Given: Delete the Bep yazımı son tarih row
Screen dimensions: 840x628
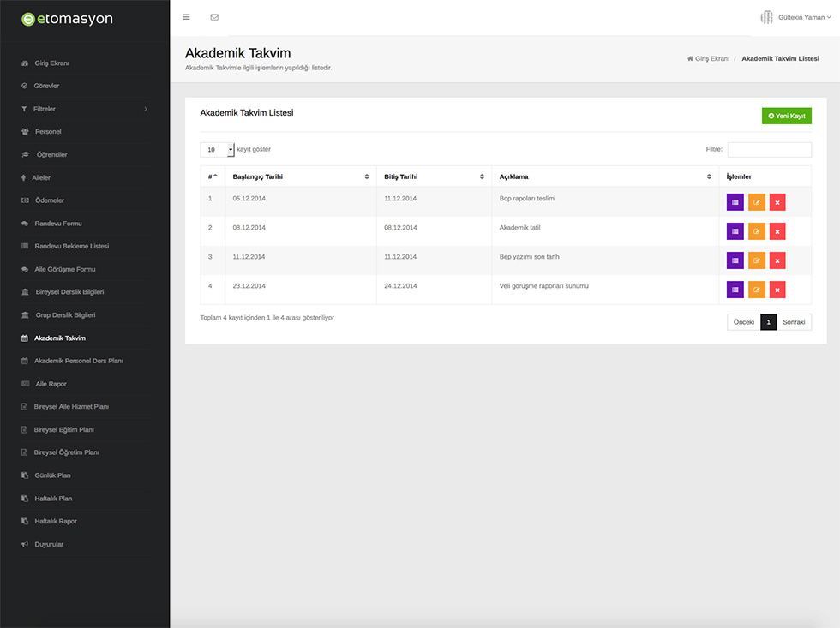Looking at the screenshot, I should point(777,260).
